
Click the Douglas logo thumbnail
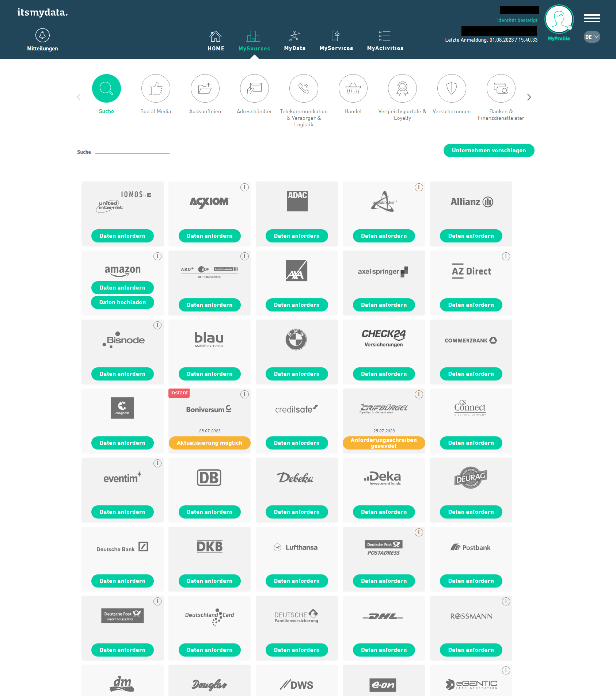tap(209, 685)
